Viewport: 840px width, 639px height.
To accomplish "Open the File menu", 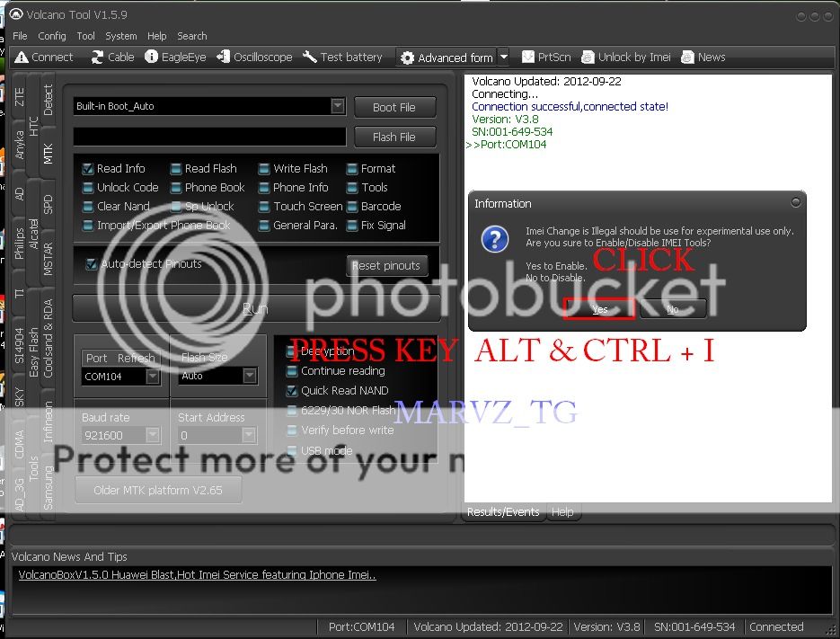I will (x=20, y=36).
